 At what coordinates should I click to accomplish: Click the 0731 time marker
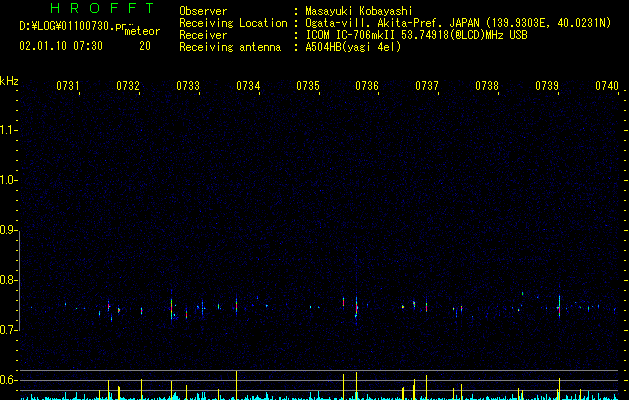point(67,86)
